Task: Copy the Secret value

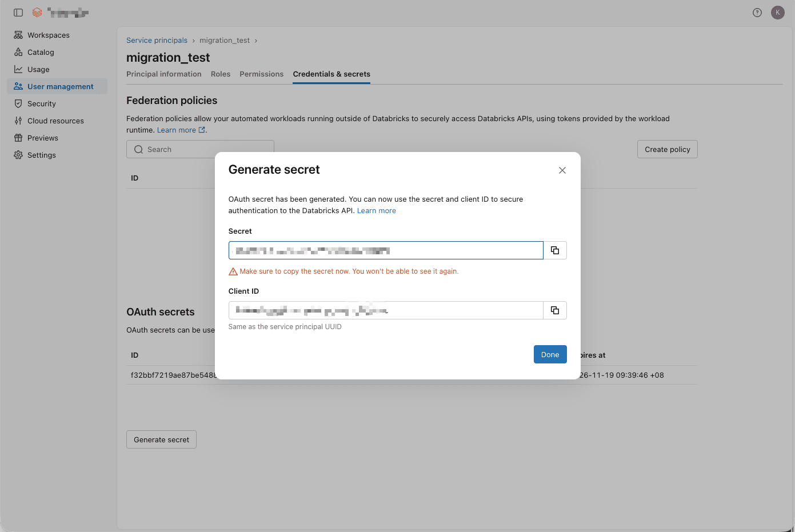Action: tap(555, 250)
